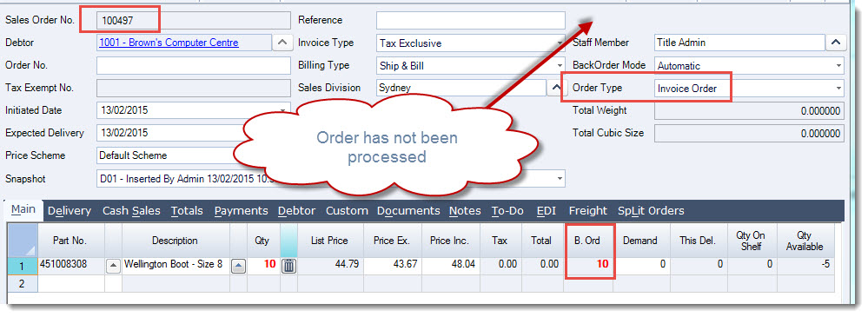The height and width of the screenshot is (317, 868).
Task: Click the list price cell 44.79
Action: tap(330, 266)
